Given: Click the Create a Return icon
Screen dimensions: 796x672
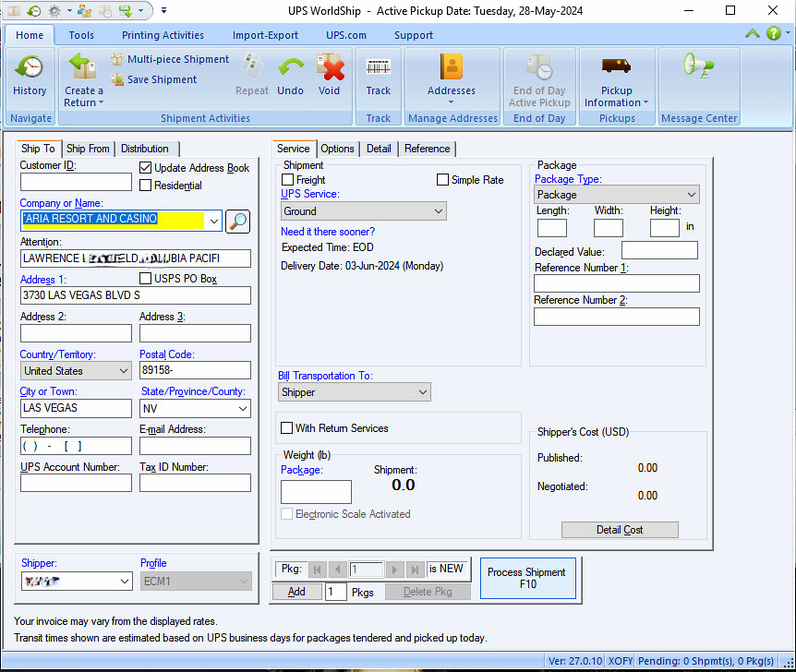Looking at the screenshot, I should pos(83,67).
